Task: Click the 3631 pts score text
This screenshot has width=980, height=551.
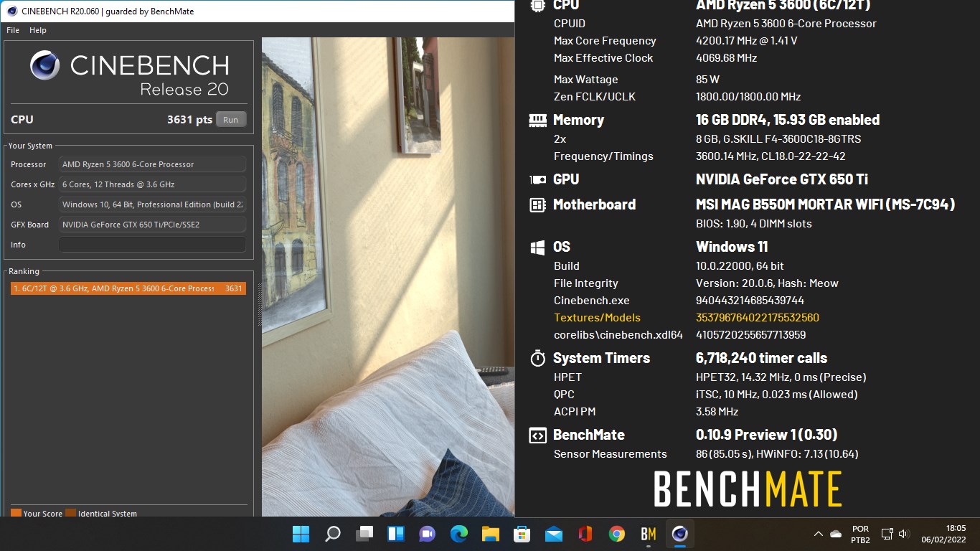Action: point(189,120)
